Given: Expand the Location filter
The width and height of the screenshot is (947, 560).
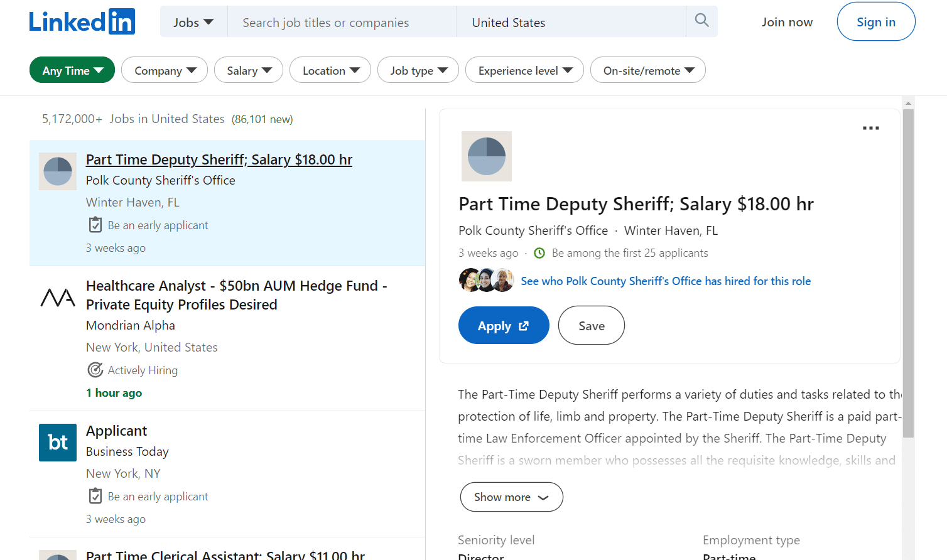Looking at the screenshot, I should pyautogui.click(x=330, y=70).
